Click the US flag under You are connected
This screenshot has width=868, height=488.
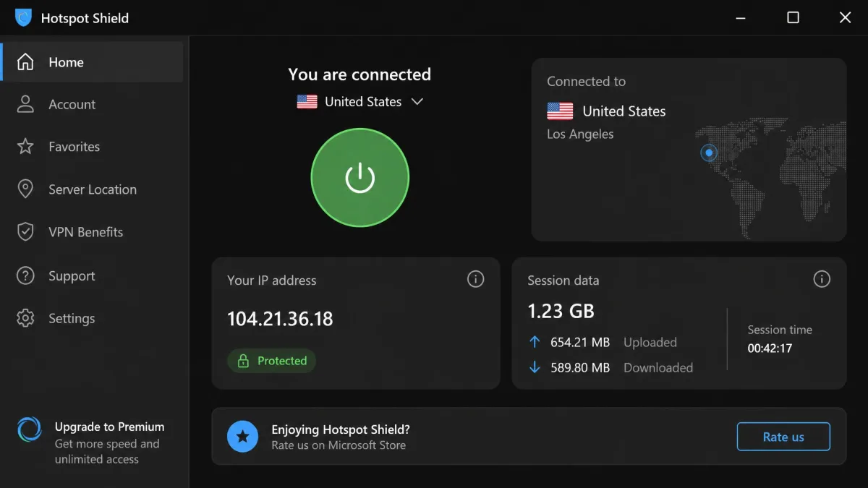[x=307, y=102]
